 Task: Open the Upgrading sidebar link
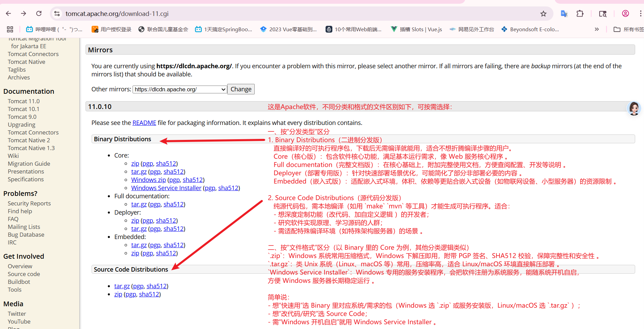click(x=21, y=125)
